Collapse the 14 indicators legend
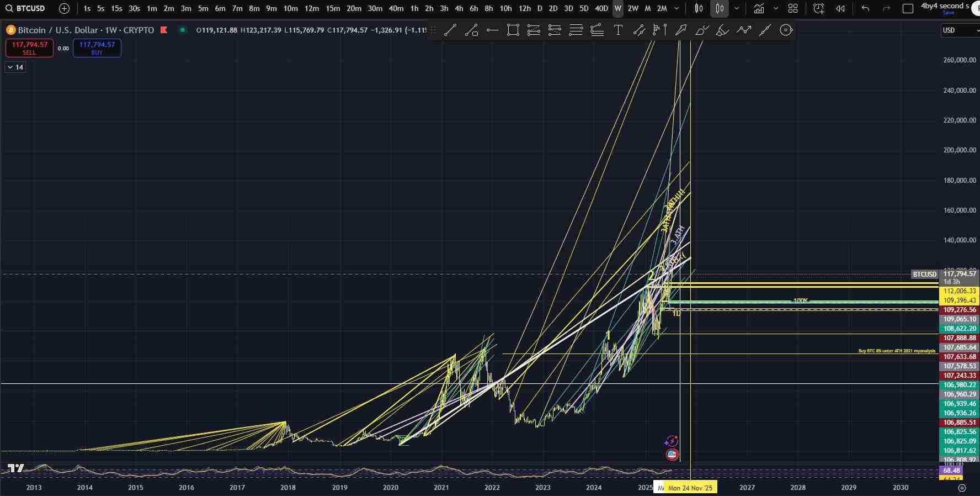 tap(15, 67)
